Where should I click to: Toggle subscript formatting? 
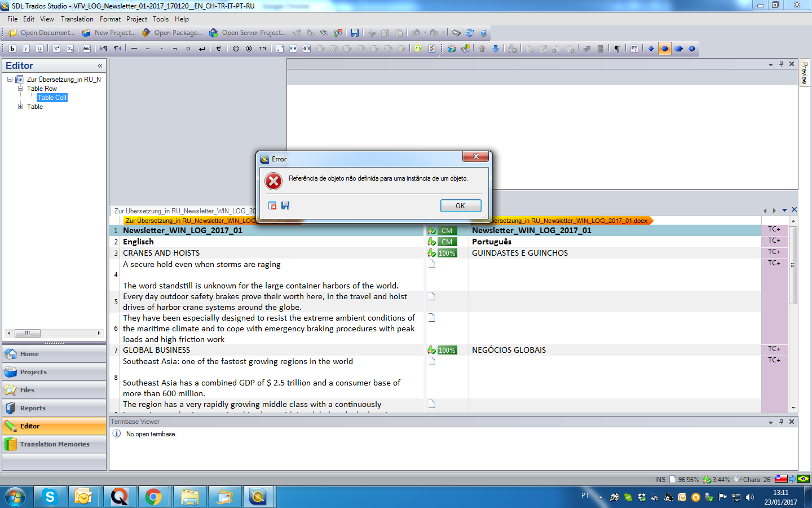(70, 49)
